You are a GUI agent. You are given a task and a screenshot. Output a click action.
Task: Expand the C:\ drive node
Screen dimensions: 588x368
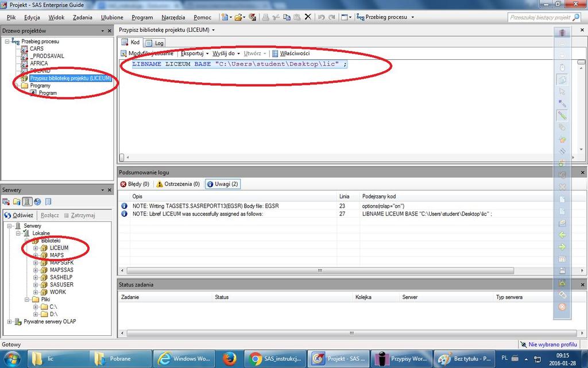coord(35,307)
